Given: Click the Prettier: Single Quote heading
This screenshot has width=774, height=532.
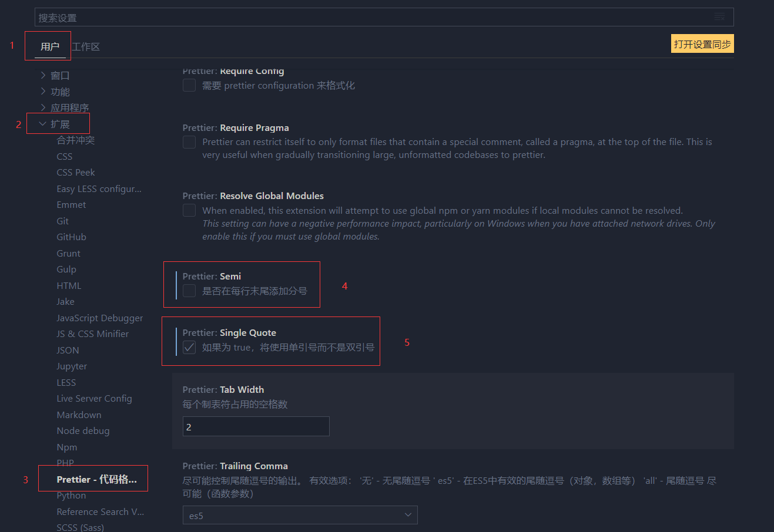Looking at the screenshot, I should click(x=229, y=332).
